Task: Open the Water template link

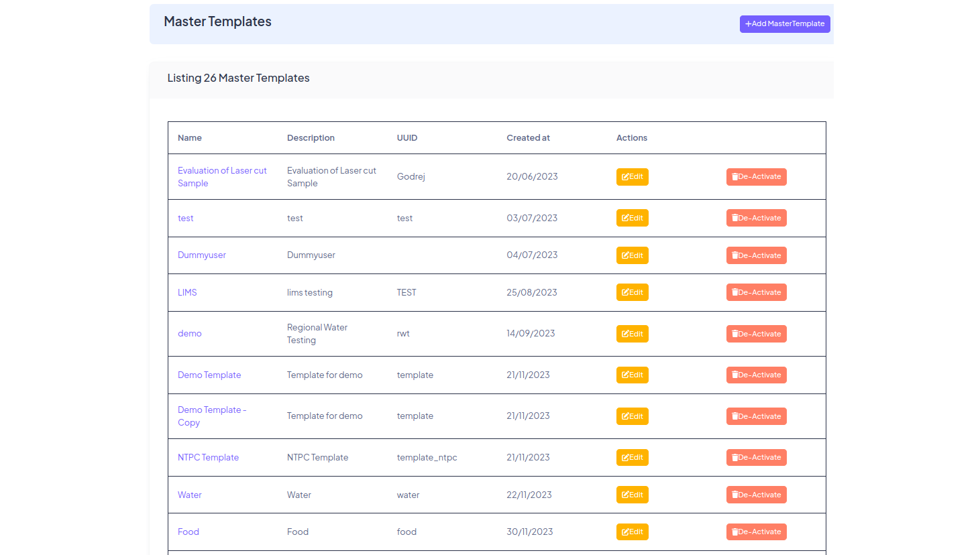Action: [190, 495]
